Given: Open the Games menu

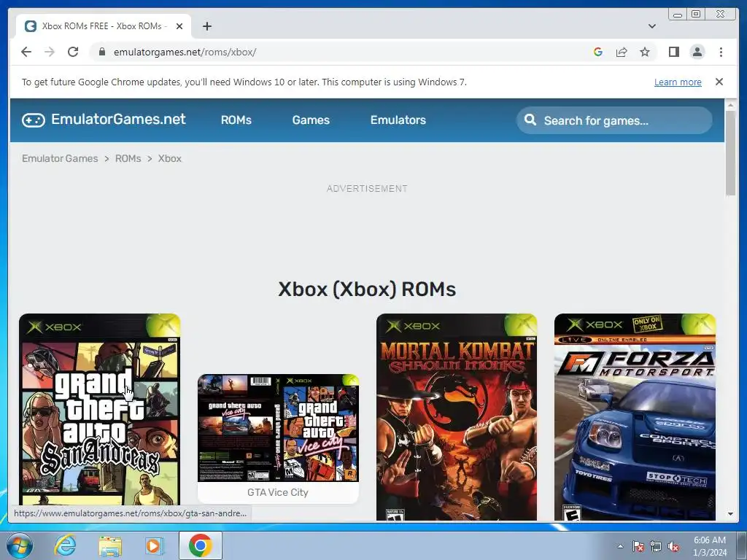Looking at the screenshot, I should 311,120.
